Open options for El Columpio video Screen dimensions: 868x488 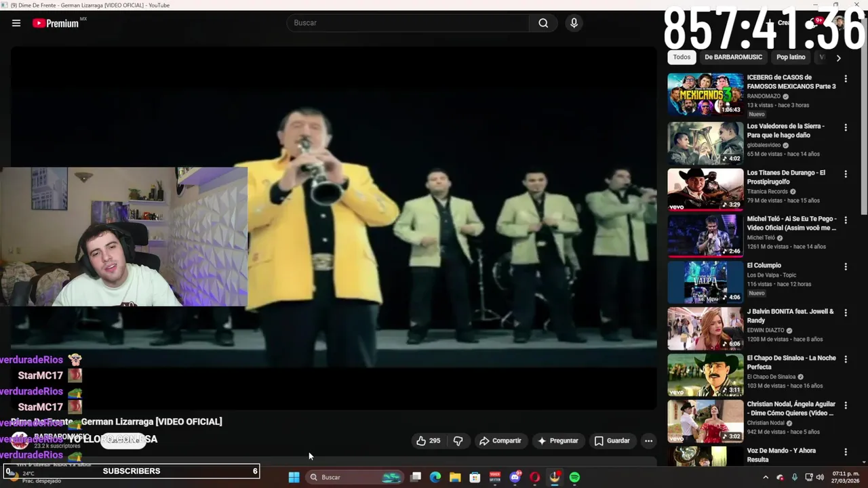click(846, 266)
